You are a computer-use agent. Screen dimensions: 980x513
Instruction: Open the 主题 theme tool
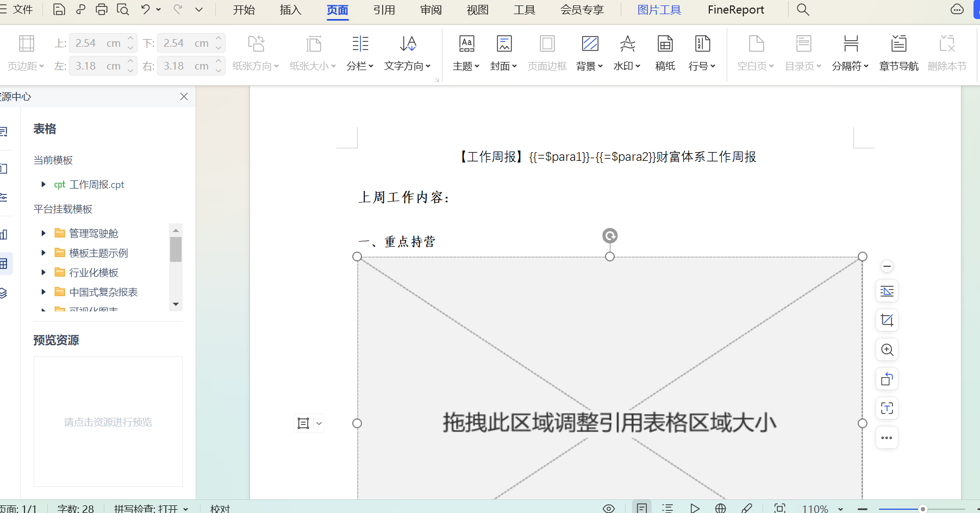click(466, 52)
